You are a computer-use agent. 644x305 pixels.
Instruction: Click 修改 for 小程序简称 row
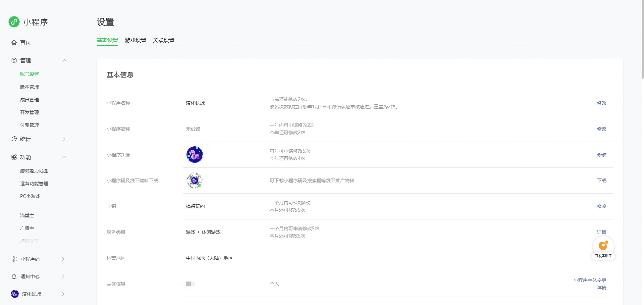click(602, 129)
